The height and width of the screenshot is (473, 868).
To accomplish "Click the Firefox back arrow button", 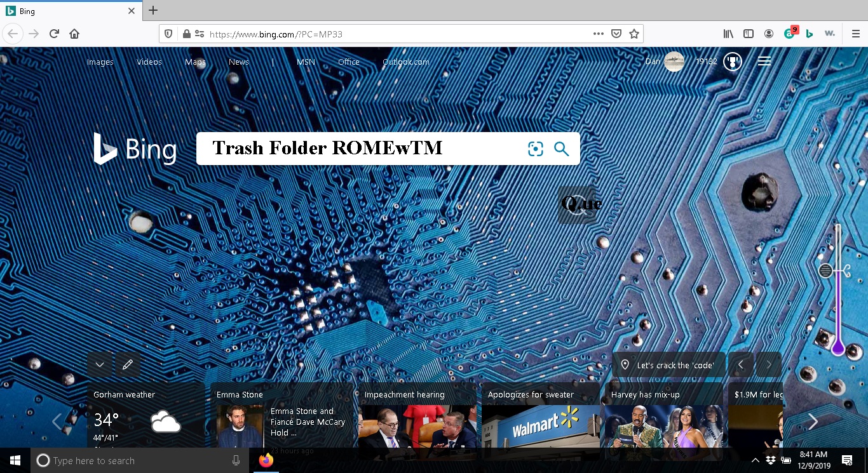I will coord(12,34).
